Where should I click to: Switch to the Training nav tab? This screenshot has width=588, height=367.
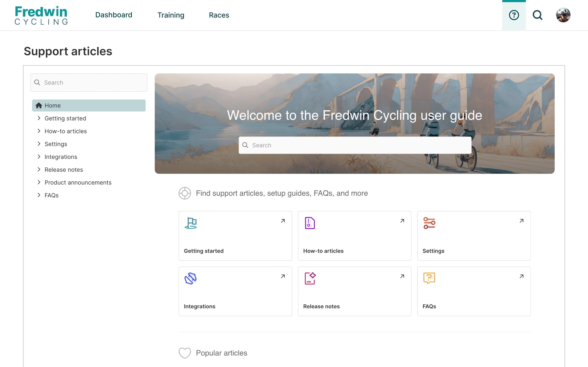[171, 15]
